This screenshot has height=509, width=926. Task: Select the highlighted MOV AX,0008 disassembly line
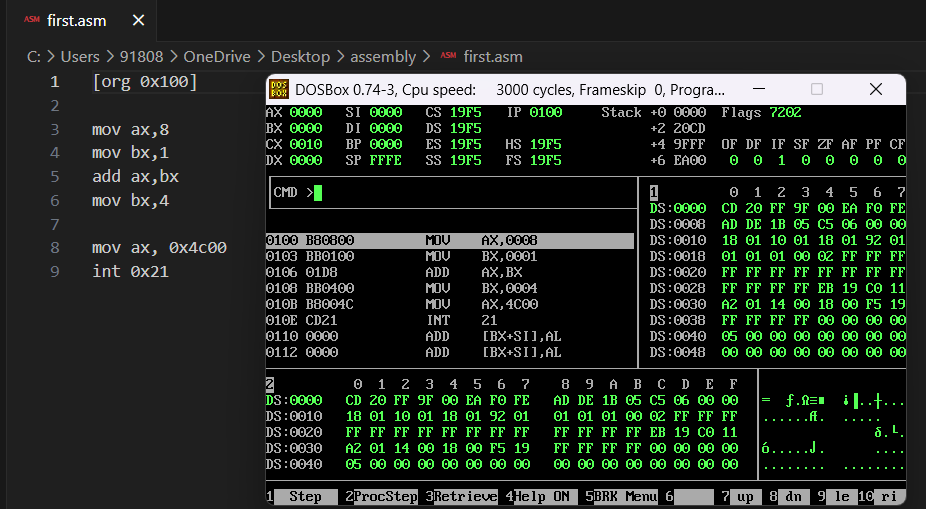tap(450, 240)
